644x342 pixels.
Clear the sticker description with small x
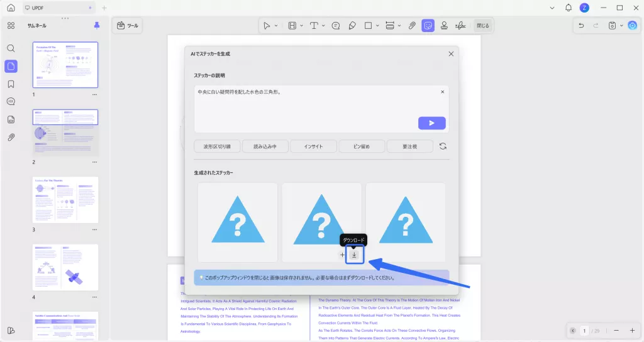point(442,92)
